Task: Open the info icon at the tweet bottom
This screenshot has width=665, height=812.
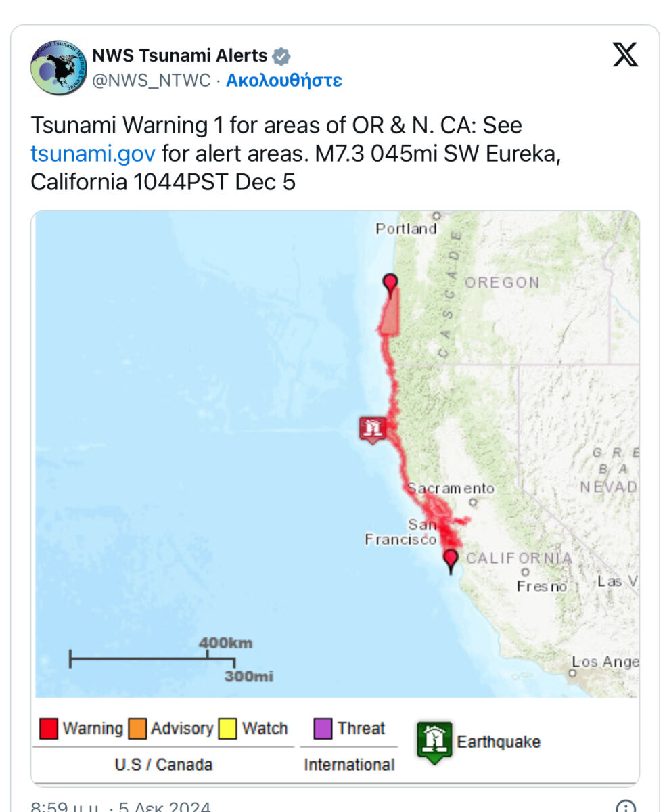Action: click(626, 807)
